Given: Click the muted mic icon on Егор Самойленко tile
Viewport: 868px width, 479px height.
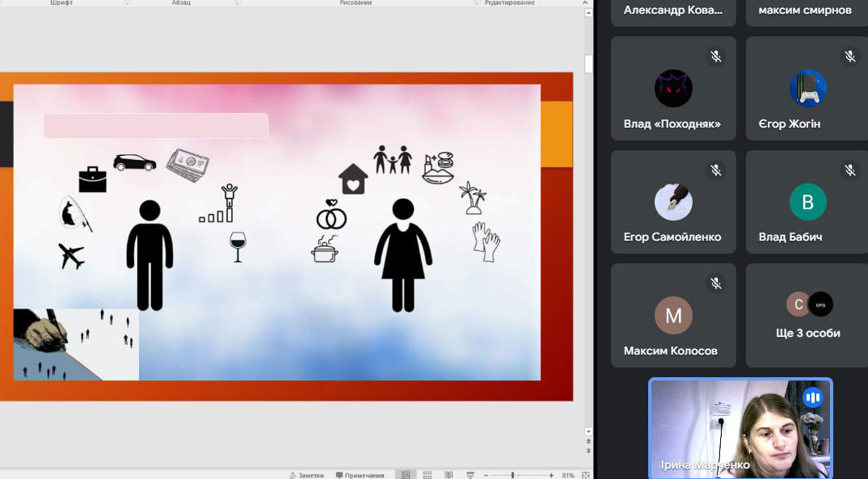Looking at the screenshot, I should coord(716,170).
